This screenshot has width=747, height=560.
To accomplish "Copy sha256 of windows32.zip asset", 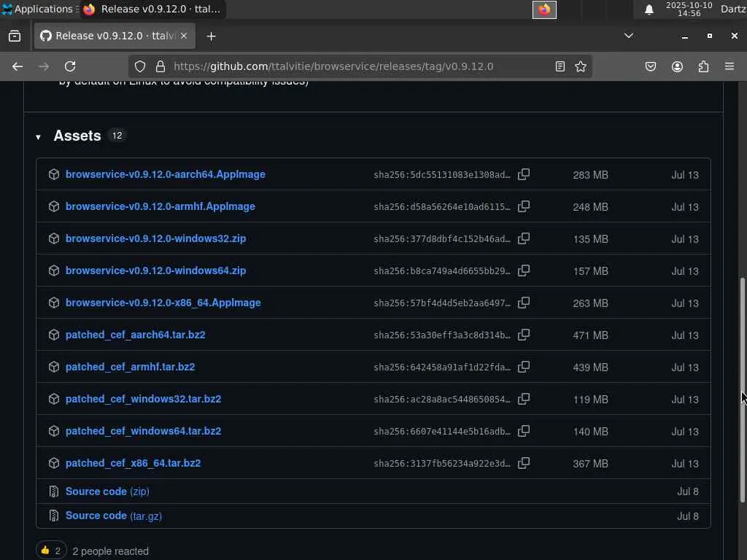I will point(524,238).
